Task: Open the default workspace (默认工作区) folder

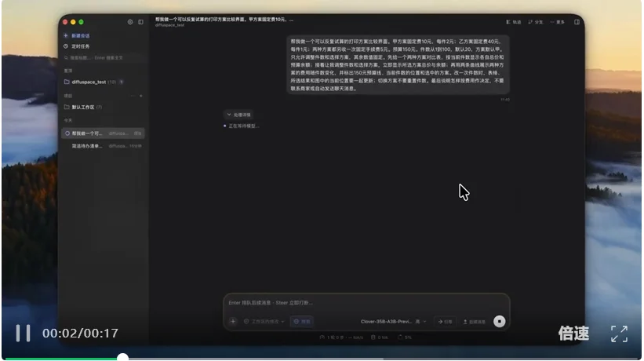Action: point(83,108)
